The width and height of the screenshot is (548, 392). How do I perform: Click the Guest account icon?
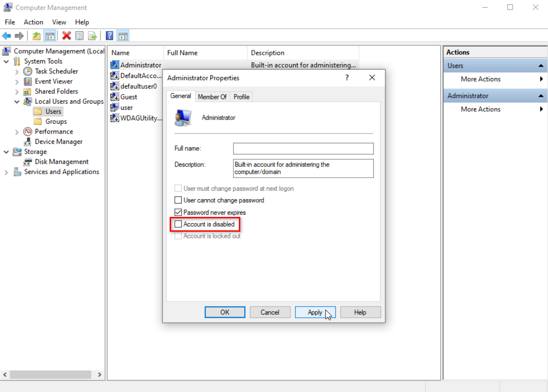tap(115, 97)
